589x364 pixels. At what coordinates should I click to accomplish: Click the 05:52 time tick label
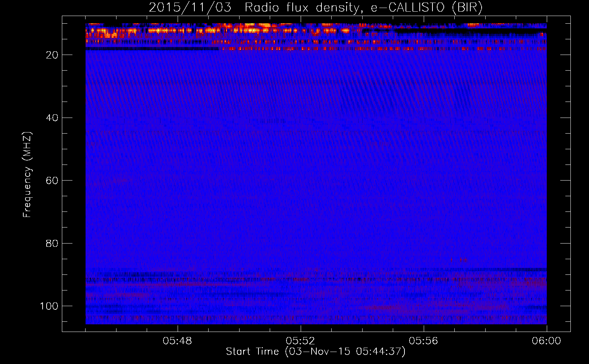point(300,341)
